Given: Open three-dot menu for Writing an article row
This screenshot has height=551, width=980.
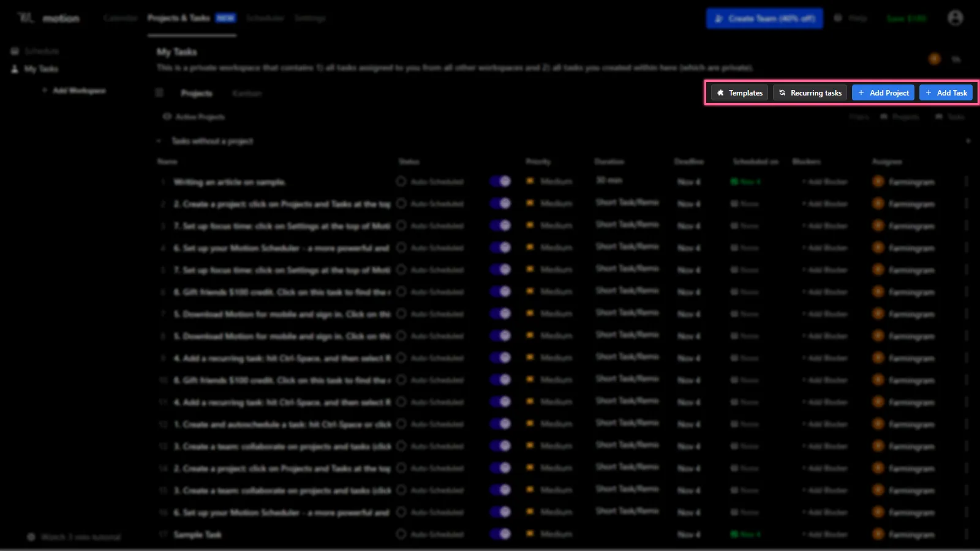Looking at the screenshot, I should tap(967, 182).
